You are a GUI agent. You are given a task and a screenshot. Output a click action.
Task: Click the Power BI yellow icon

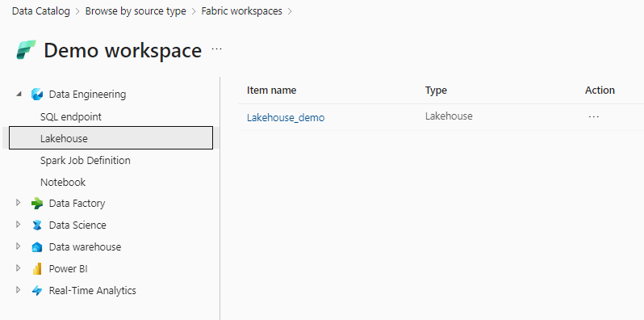[37, 269]
